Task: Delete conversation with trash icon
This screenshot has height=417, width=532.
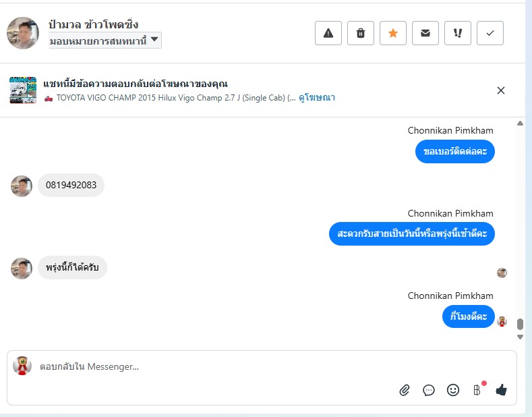Action: [360, 33]
